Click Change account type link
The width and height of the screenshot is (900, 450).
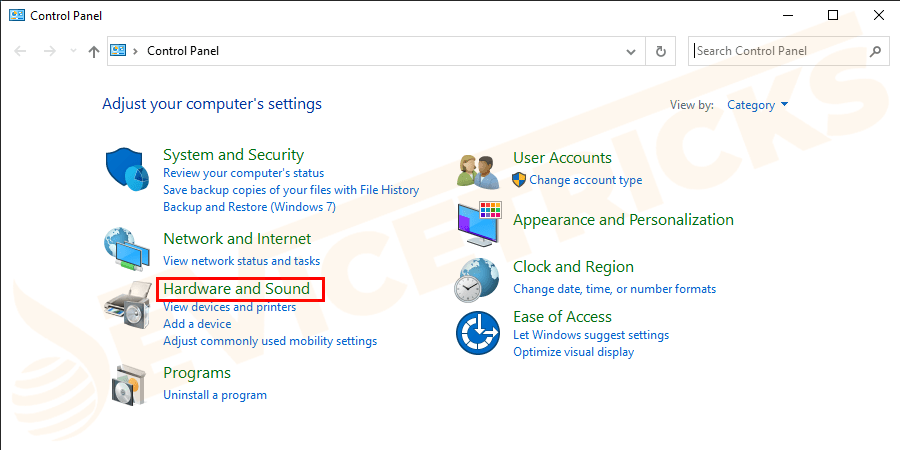pyautogui.click(x=585, y=180)
